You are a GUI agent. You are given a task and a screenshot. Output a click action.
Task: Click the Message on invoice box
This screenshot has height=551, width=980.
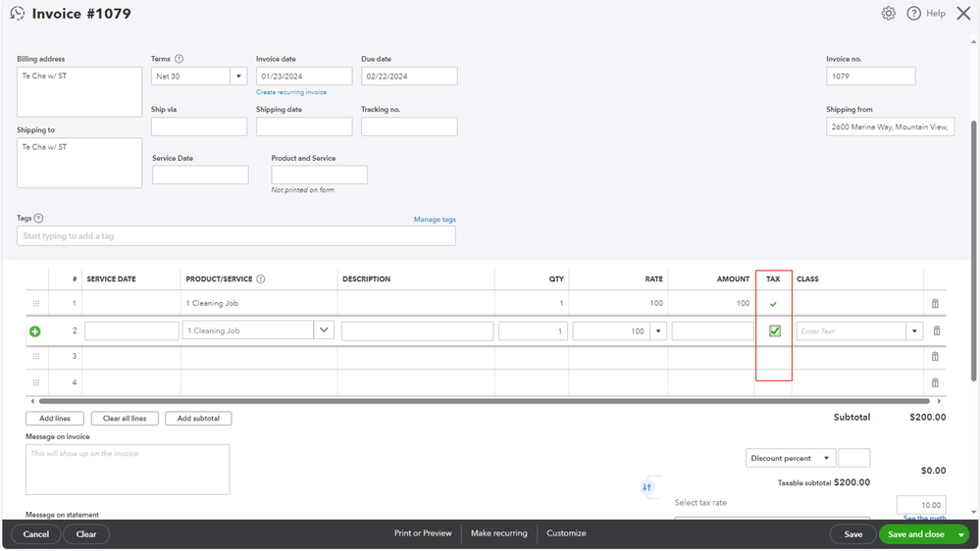pos(128,470)
